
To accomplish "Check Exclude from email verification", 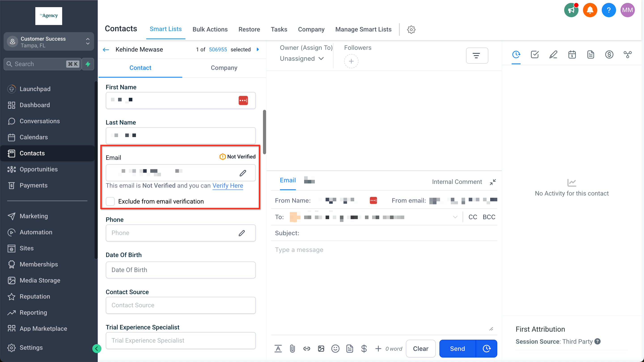I will [x=110, y=201].
